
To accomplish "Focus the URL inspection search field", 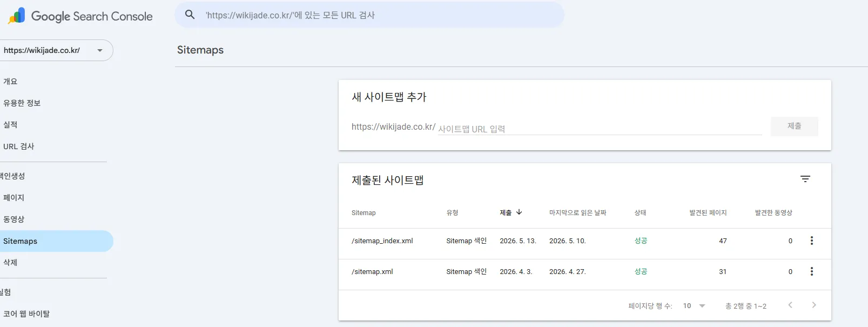I will tap(369, 15).
